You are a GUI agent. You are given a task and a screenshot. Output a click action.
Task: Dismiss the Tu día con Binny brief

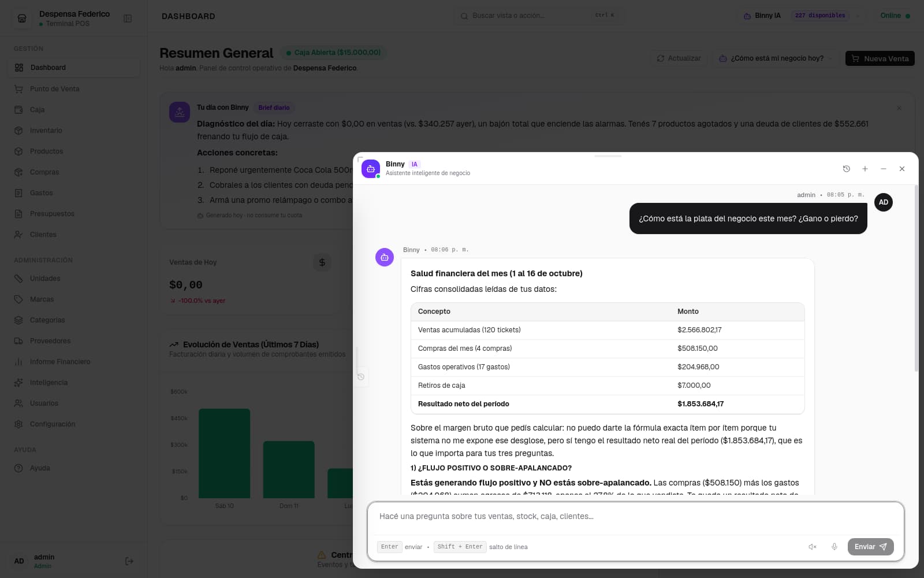tap(899, 108)
